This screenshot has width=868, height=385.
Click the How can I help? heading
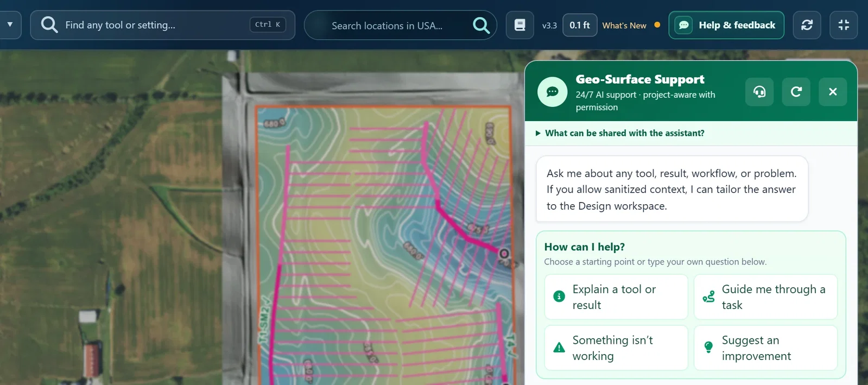pyautogui.click(x=585, y=247)
